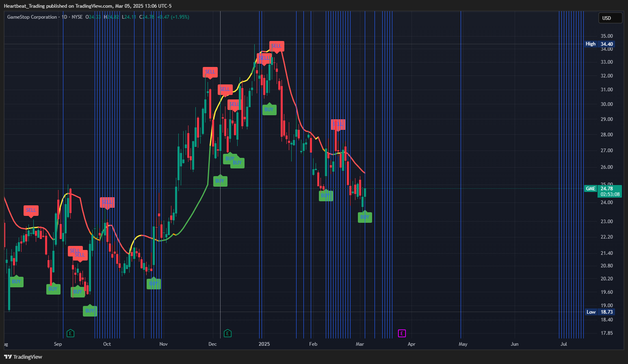Screen dimensions: 628x364
Task: Click the TradingView logo at bottom left
Action: [23, 357]
